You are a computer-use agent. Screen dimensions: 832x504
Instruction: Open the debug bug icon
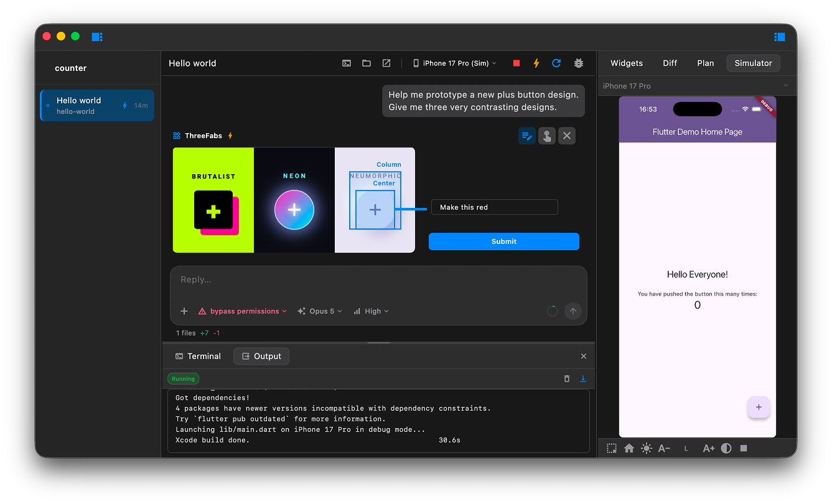point(578,63)
